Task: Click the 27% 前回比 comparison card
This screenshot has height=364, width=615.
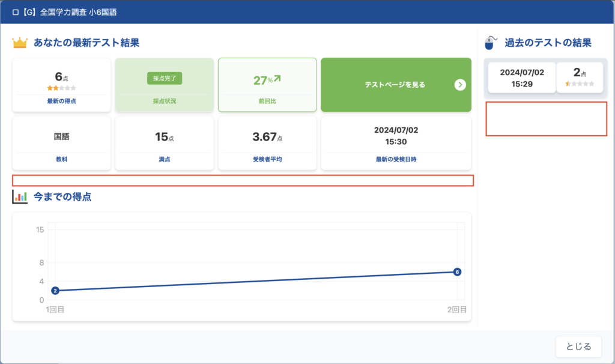Action: point(267,85)
